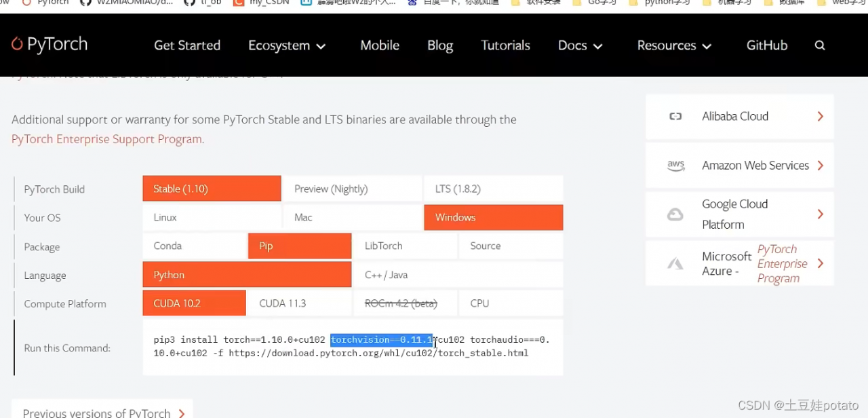Click the 'Your OS' row label

tap(42, 218)
